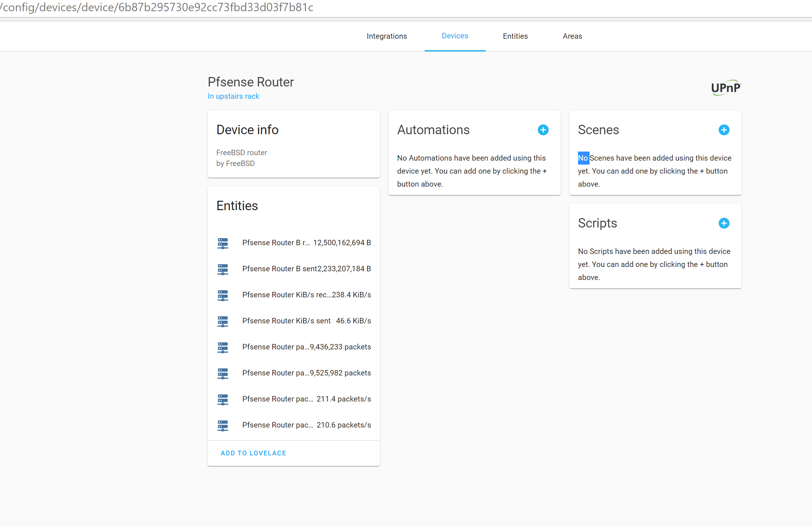Click server icon beside 9,525,982 packets entity

[223, 373]
